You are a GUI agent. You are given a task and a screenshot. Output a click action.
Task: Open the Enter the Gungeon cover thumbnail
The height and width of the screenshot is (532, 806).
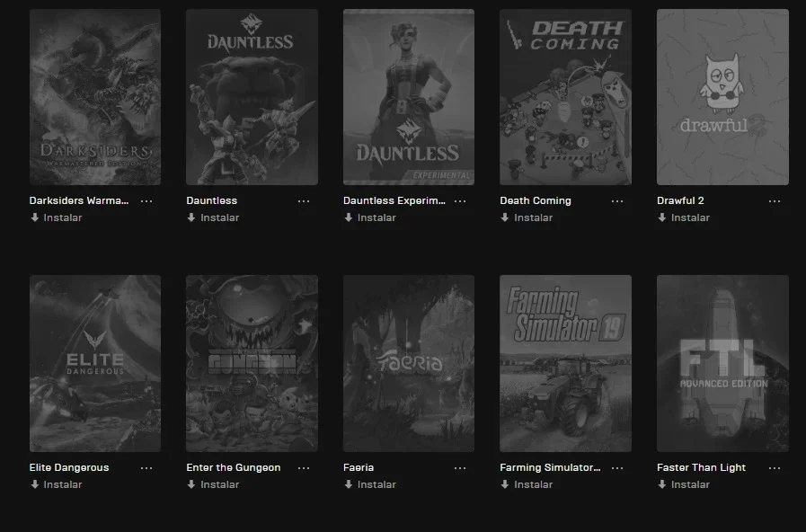coord(252,363)
